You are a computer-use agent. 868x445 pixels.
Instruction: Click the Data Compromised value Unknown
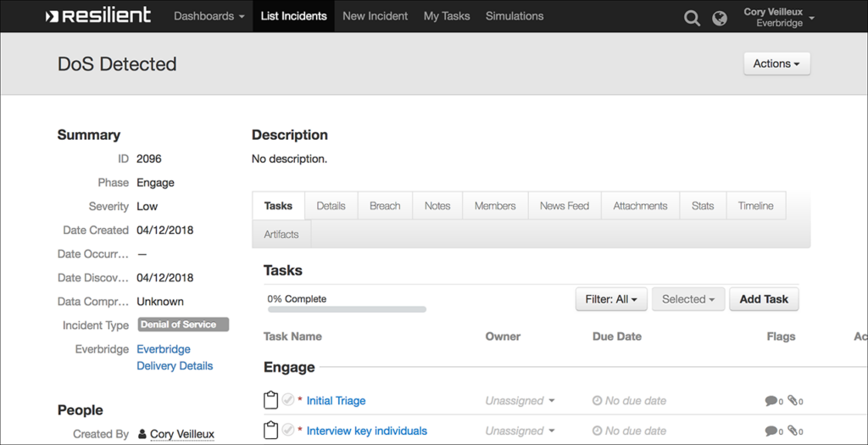coord(160,302)
